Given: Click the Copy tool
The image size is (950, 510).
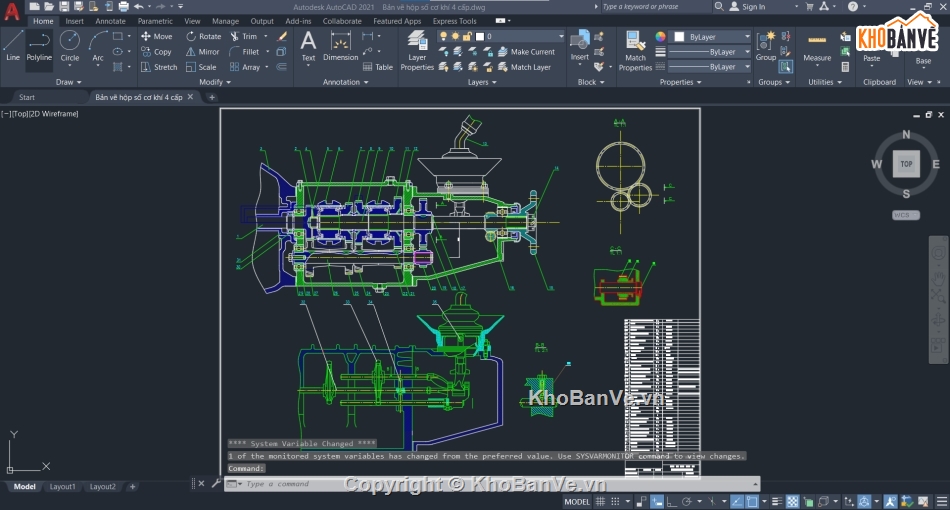Looking at the screenshot, I should [x=157, y=52].
